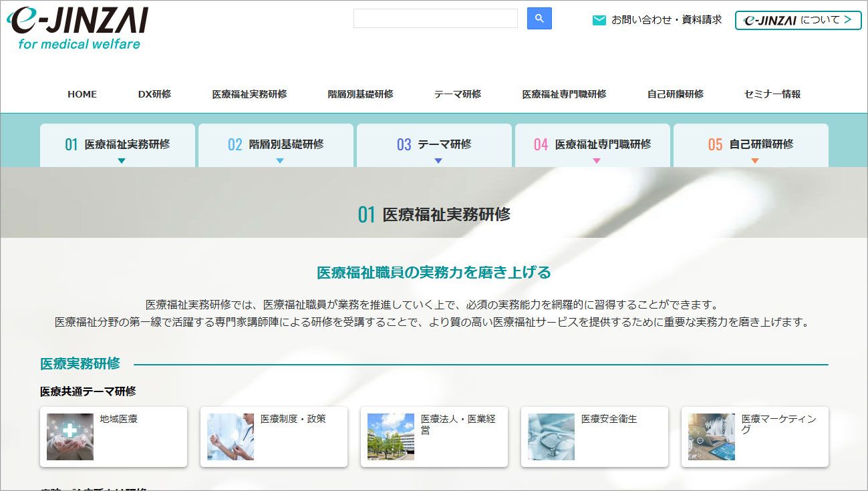Click the pink down arrow under tab 04
Viewport: 868px width, 491px height.
[x=597, y=160]
